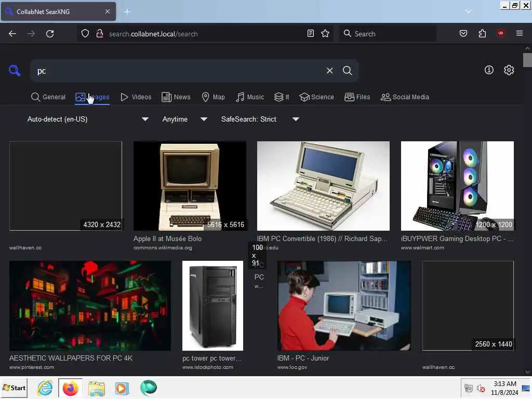
Task: Open the blank 4320 x 2432 thumbnail
Action: pos(65,186)
